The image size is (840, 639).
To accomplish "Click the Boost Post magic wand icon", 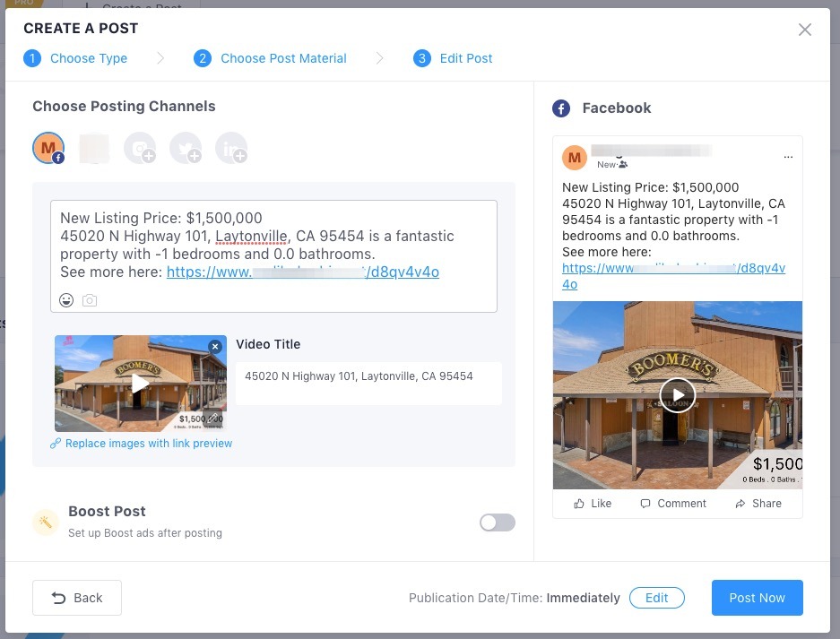I will (x=46, y=522).
